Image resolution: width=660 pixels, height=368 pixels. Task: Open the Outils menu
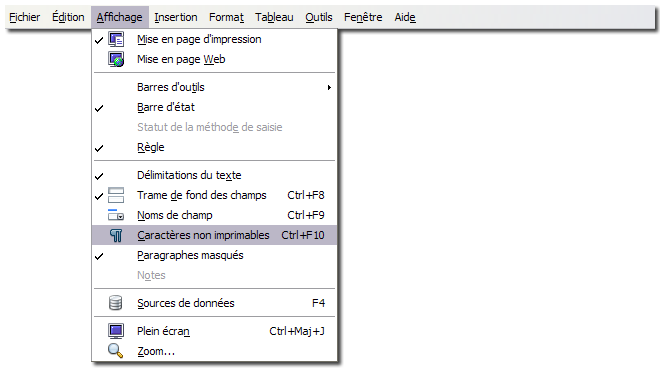(319, 17)
